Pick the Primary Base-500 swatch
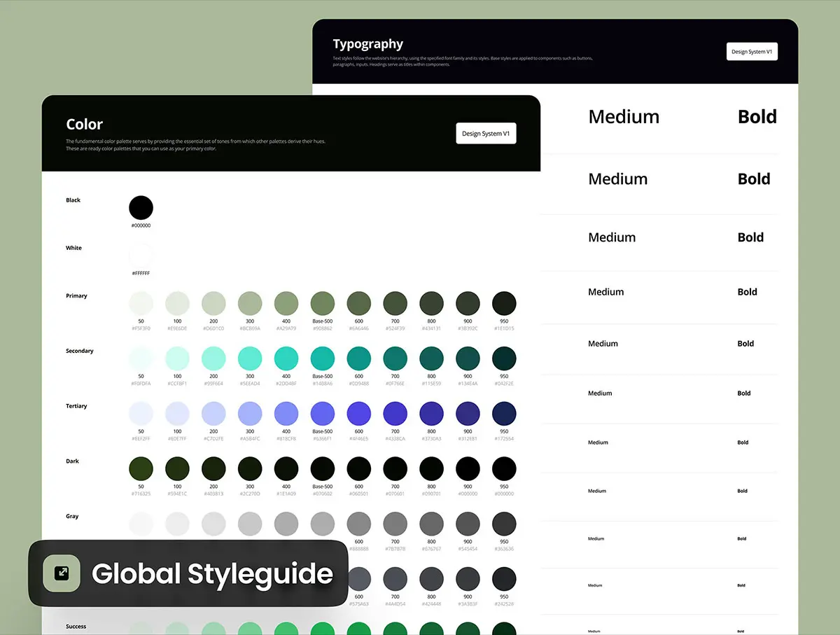This screenshot has width=840, height=635. pos(323,304)
